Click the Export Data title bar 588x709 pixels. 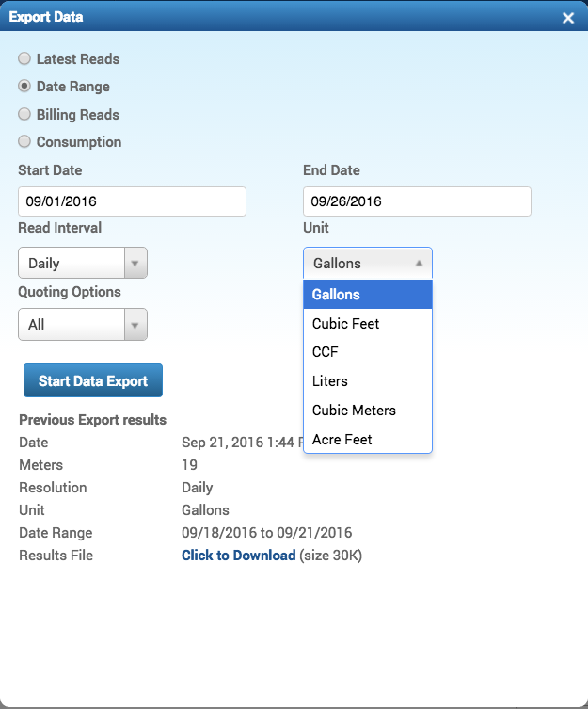282,17
